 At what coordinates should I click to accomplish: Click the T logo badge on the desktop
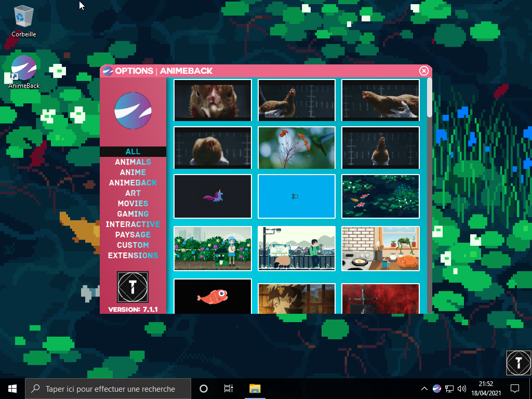pos(518,362)
